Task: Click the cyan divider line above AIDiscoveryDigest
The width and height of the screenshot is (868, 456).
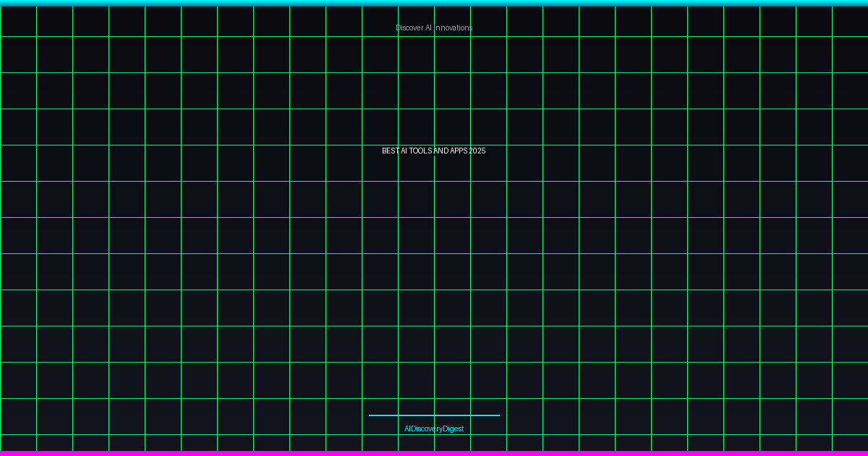Action: [434, 415]
